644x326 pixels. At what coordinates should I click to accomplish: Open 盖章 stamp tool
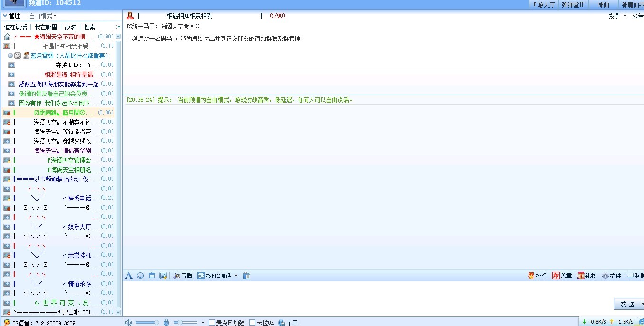pyautogui.click(x=562, y=276)
